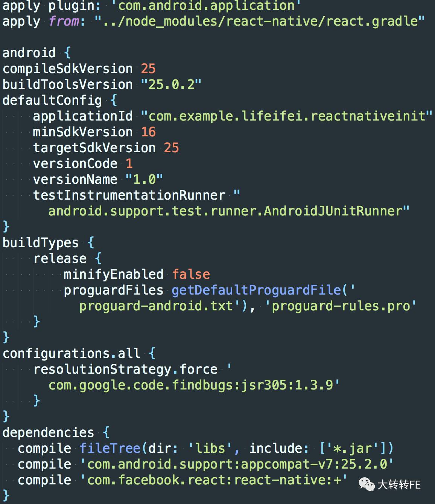Click the AndroidJUnitRunner class string
The width and height of the screenshot is (435, 504).
pyautogui.click(x=229, y=211)
